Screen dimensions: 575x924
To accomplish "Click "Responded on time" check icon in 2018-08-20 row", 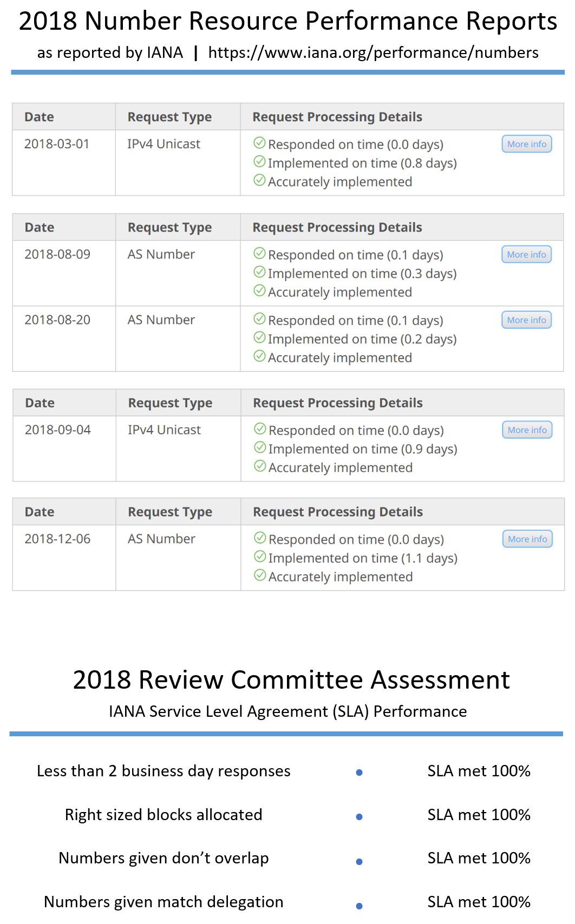I will point(260,319).
